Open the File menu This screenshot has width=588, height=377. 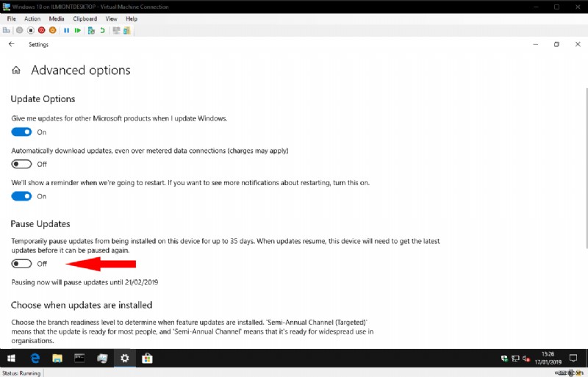11,19
